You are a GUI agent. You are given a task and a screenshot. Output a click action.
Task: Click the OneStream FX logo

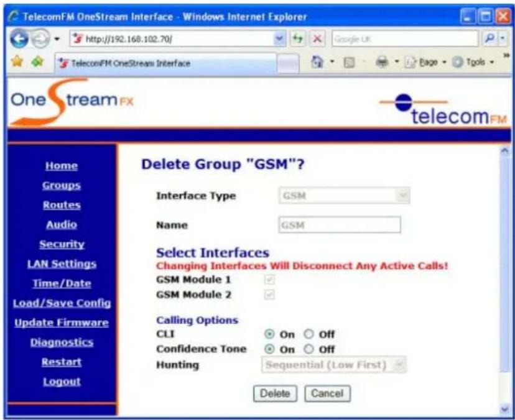(72, 102)
